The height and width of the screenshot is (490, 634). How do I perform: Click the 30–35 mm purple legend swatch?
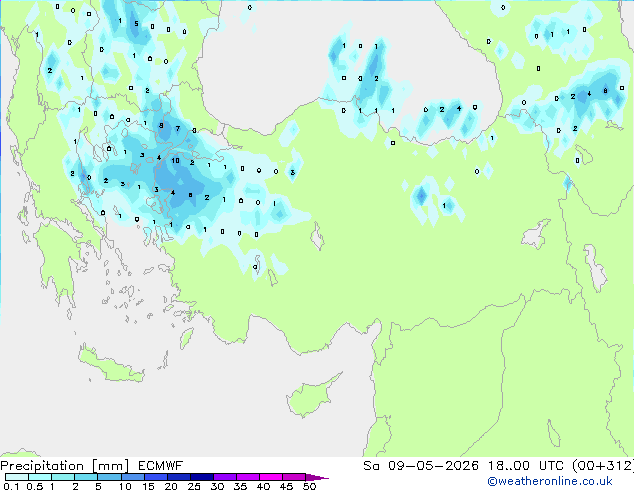pyautogui.click(x=224, y=477)
